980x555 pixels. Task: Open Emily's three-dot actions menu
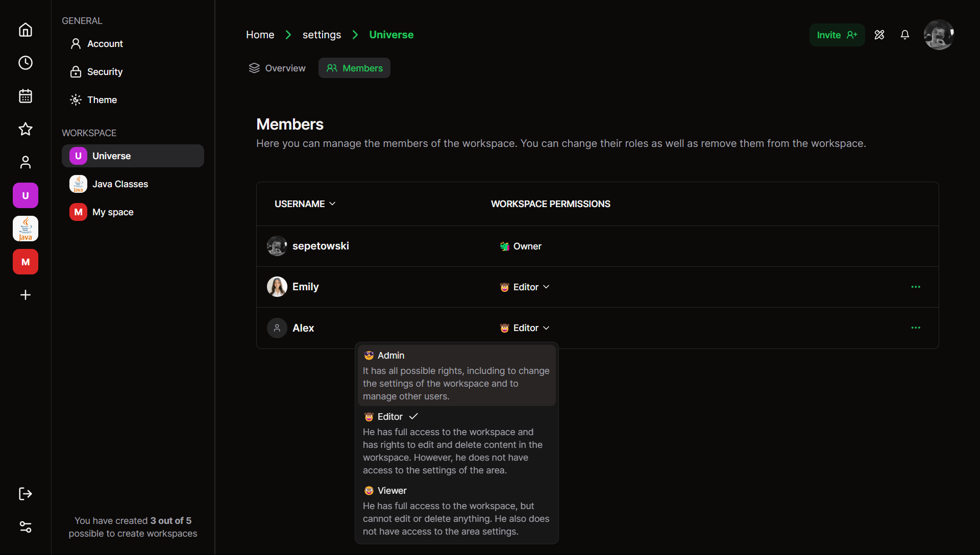pos(916,287)
